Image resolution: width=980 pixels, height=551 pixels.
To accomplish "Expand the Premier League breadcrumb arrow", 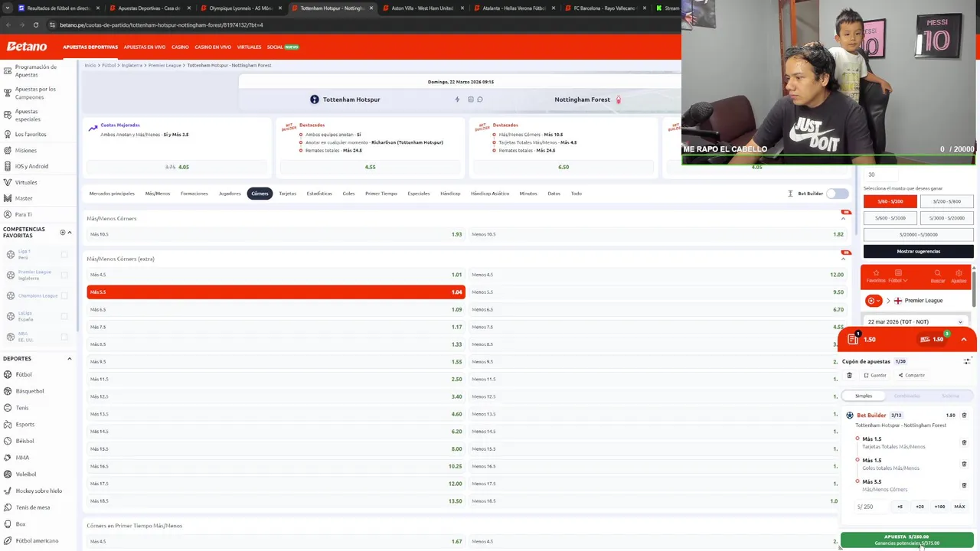I will pyautogui.click(x=888, y=301).
